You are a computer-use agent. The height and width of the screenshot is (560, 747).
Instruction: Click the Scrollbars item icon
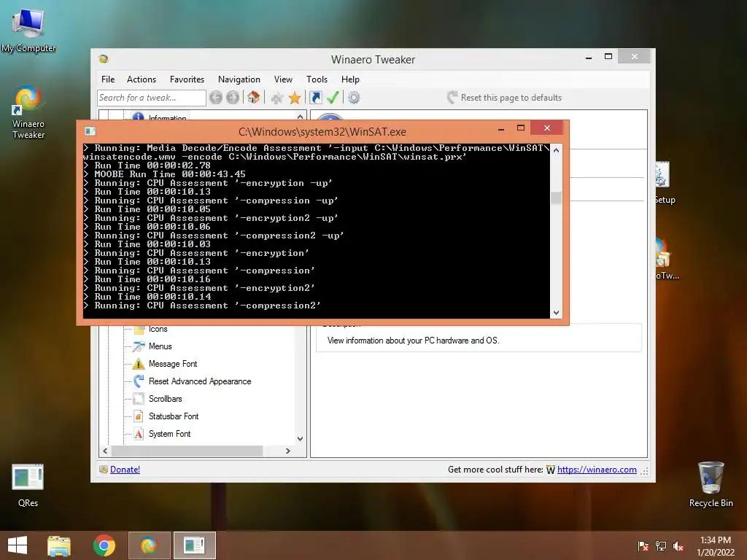tap(139, 399)
